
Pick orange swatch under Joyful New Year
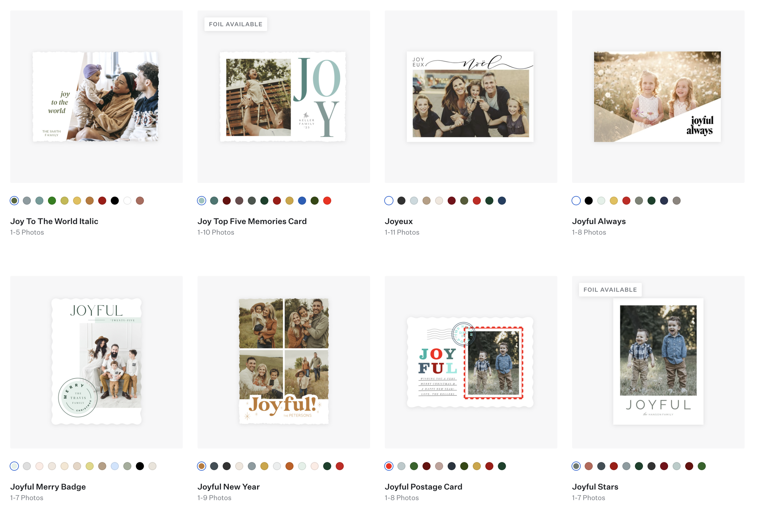(x=289, y=466)
